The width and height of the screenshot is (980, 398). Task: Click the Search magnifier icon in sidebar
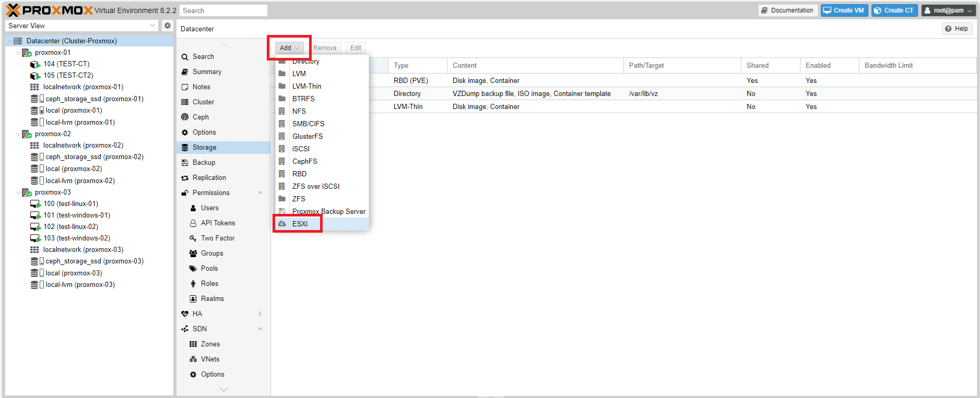(x=185, y=57)
